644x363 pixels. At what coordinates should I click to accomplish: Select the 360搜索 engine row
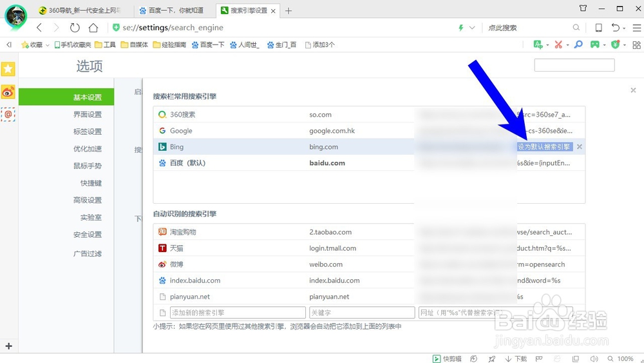tap(369, 114)
